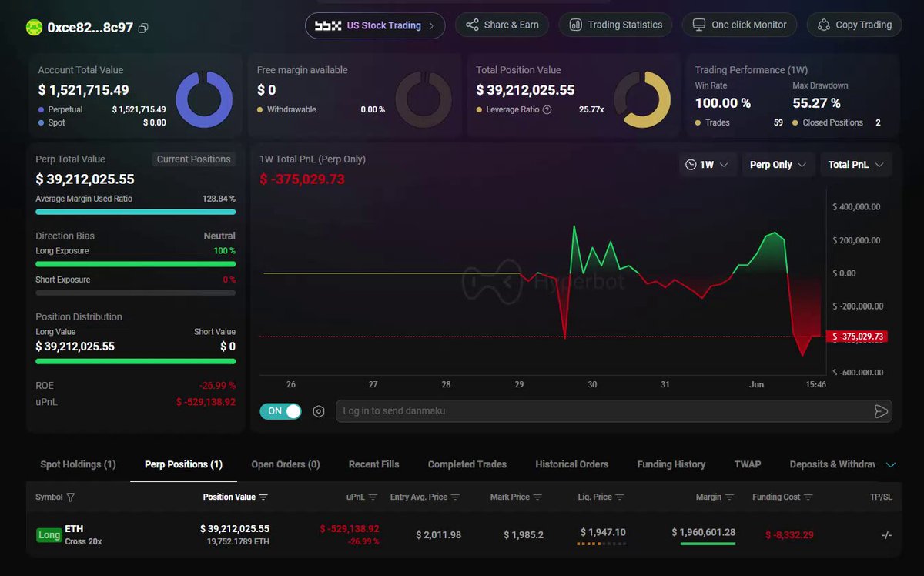
Task: Open Funding History tab
Action: tap(671, 464)
